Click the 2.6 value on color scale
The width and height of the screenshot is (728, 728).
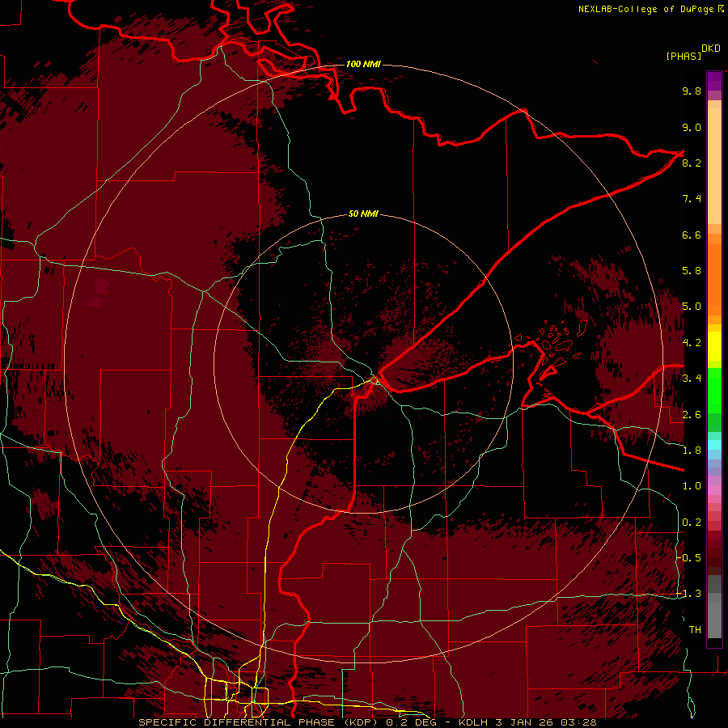[x=692, y=414]
